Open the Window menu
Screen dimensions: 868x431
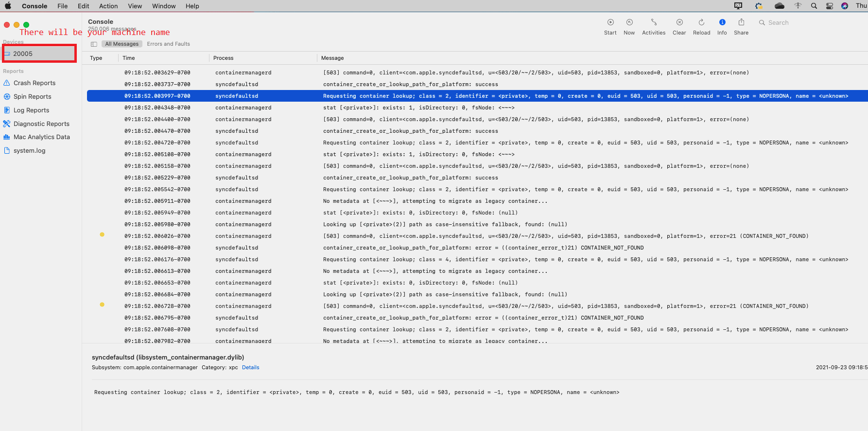click(164, 6)
